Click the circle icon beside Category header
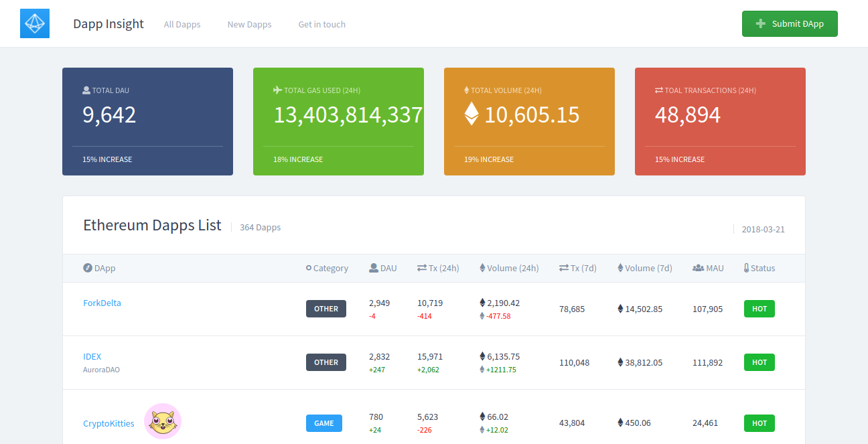This screenshot has width=868, height=444. (x=309, y=268)
